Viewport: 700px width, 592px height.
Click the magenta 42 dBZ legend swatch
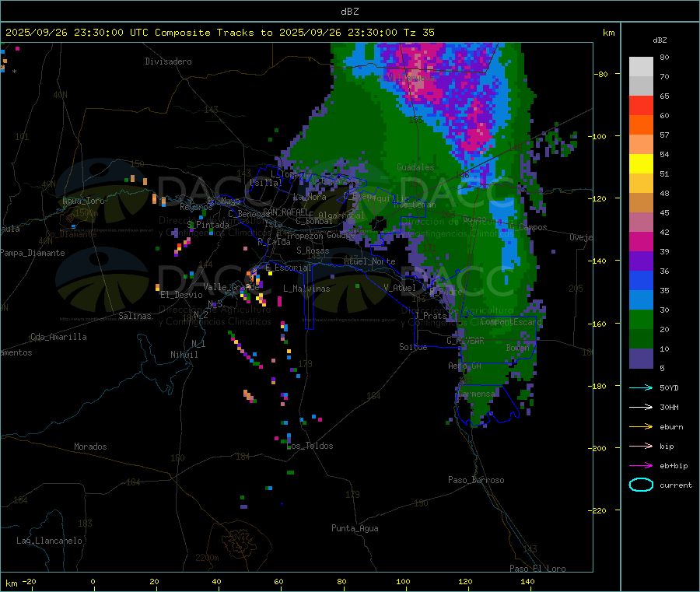(641, 241)
